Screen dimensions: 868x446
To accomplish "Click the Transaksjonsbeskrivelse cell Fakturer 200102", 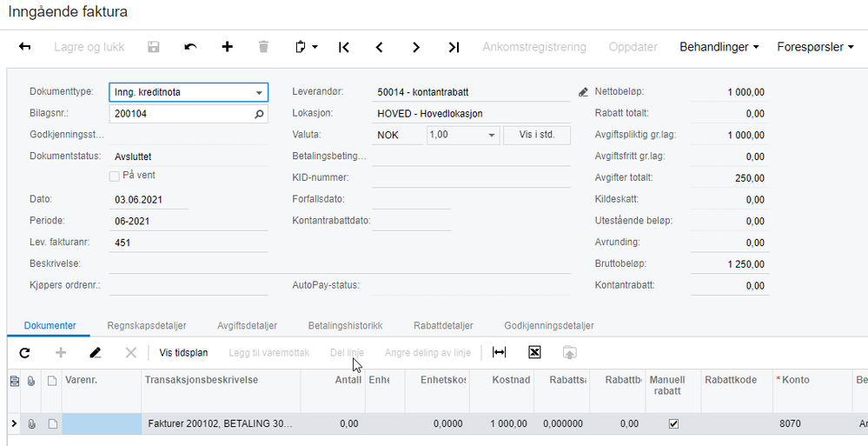I will [x=221, y=424].
